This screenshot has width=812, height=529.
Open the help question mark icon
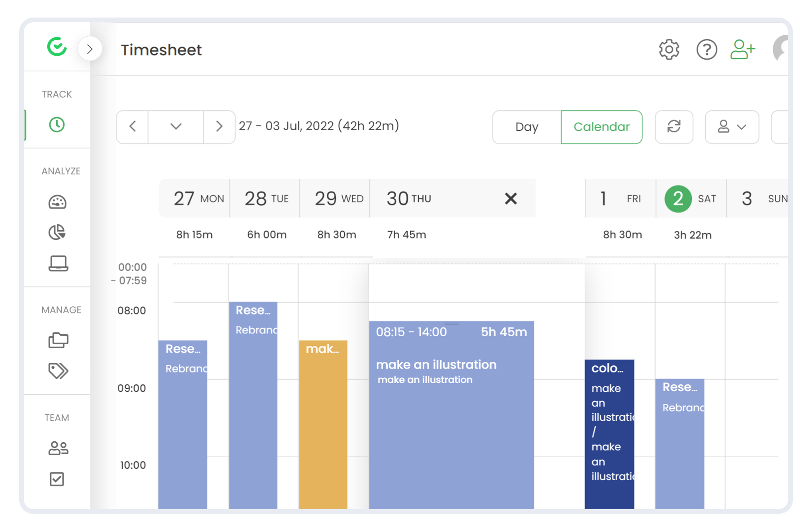pos(707,49)
